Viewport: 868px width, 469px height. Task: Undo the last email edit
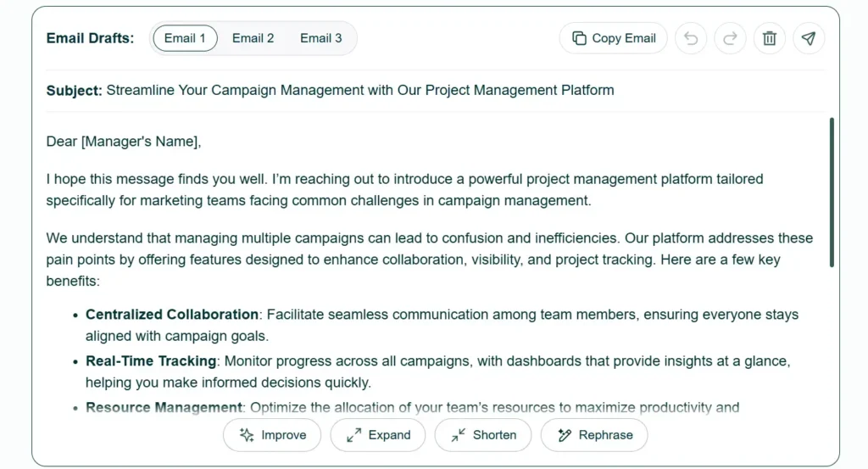click(690, 38)
